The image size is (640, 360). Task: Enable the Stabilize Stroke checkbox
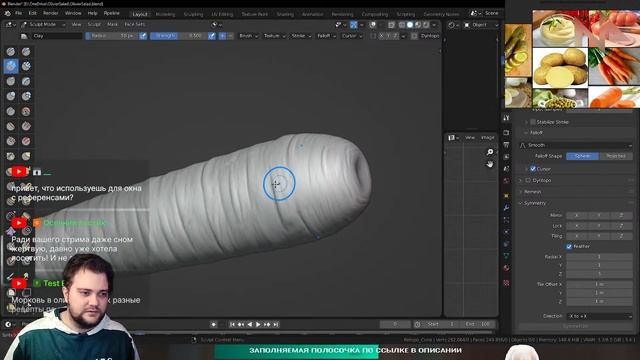click(x=533, y=122)
